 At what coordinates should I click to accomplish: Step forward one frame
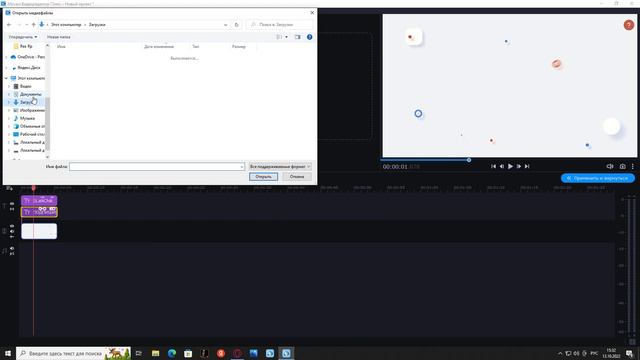pyautogui.click(x=519, y=166)
